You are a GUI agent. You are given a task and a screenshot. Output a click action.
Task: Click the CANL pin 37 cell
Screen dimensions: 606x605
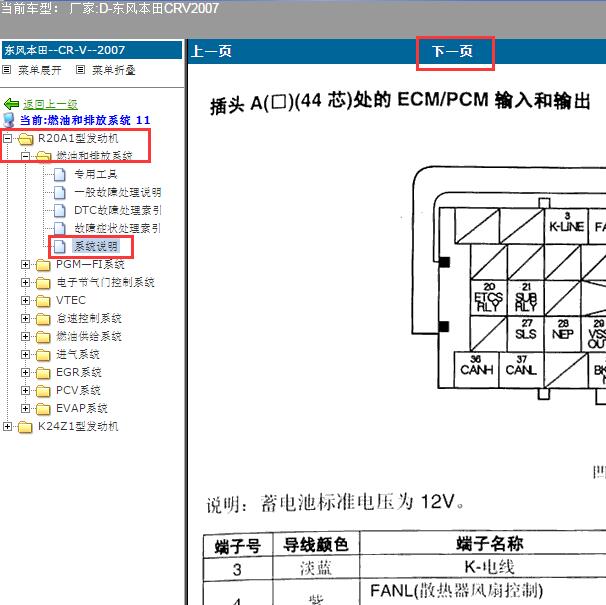[x=521, y=370]
